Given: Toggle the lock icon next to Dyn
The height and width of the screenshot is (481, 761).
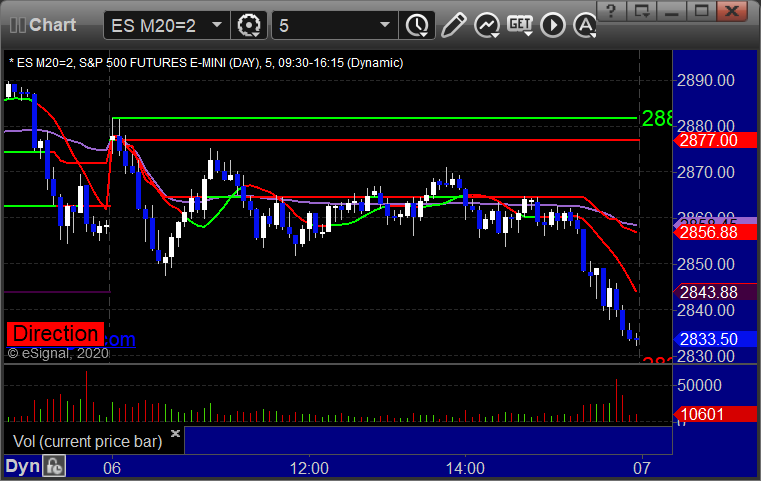Looking at the screenshot, I should pos(54,466).
